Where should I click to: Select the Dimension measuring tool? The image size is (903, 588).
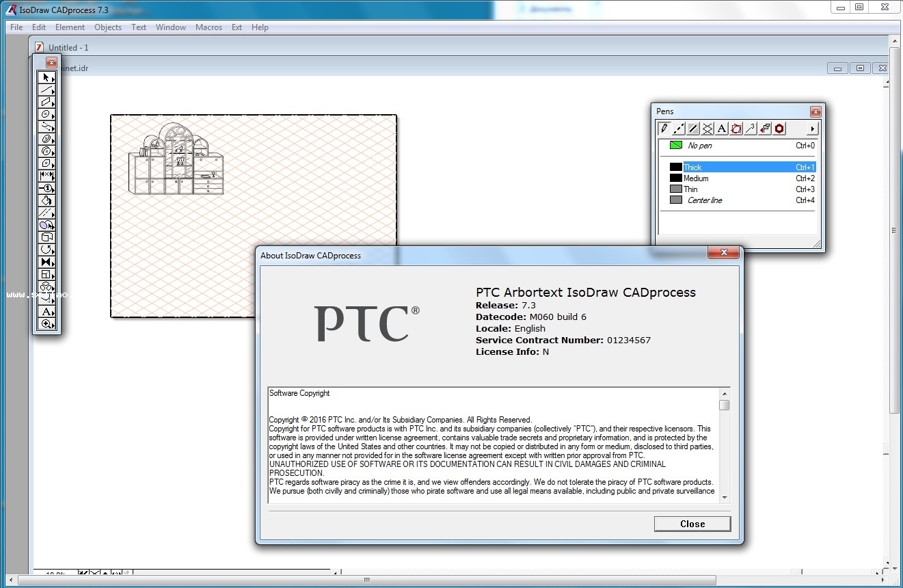[46, 176]
